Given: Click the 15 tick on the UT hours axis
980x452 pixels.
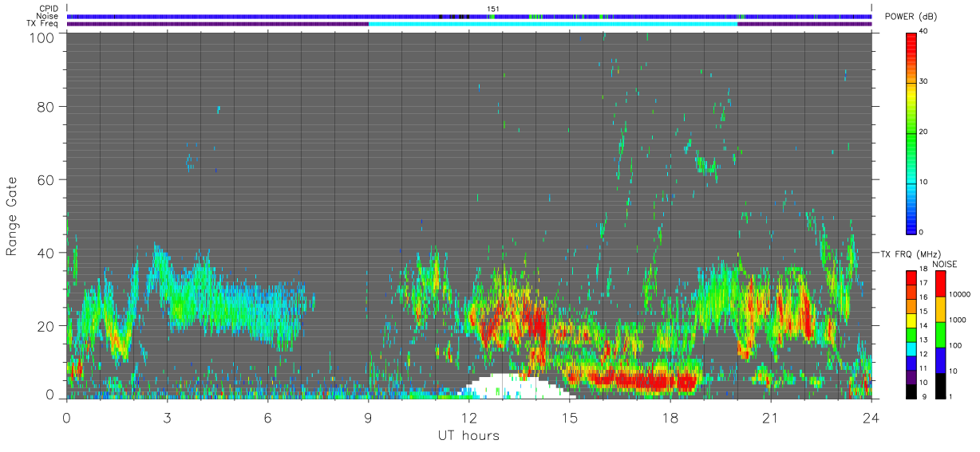Looking at the screenshot, I should click(x=569, y=418).
